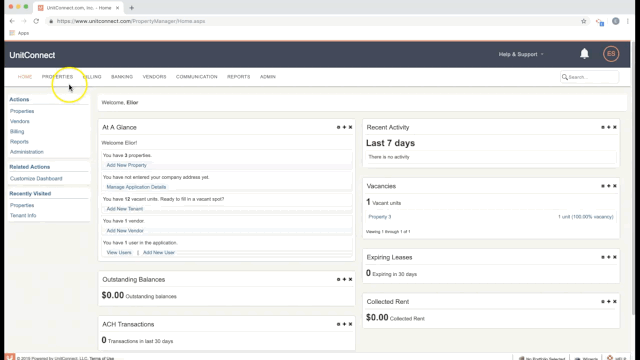Go to the Reports menu tab

[238, 77]
